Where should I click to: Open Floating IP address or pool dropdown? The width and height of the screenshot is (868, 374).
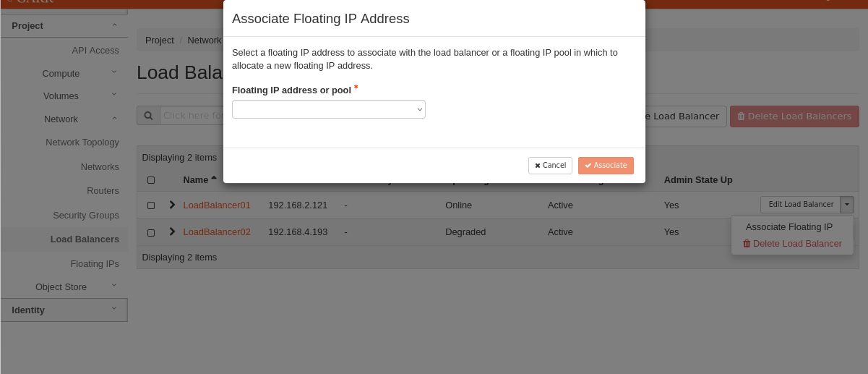(328, 109)
